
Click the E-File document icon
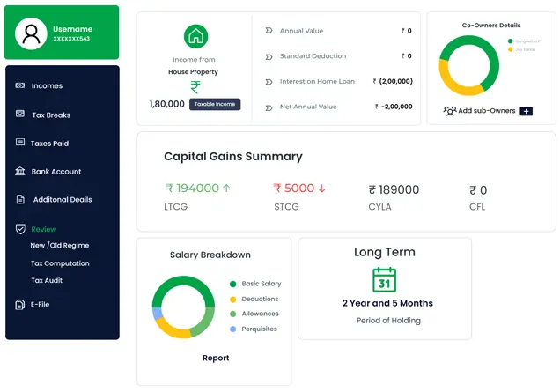tap(19, 304)
